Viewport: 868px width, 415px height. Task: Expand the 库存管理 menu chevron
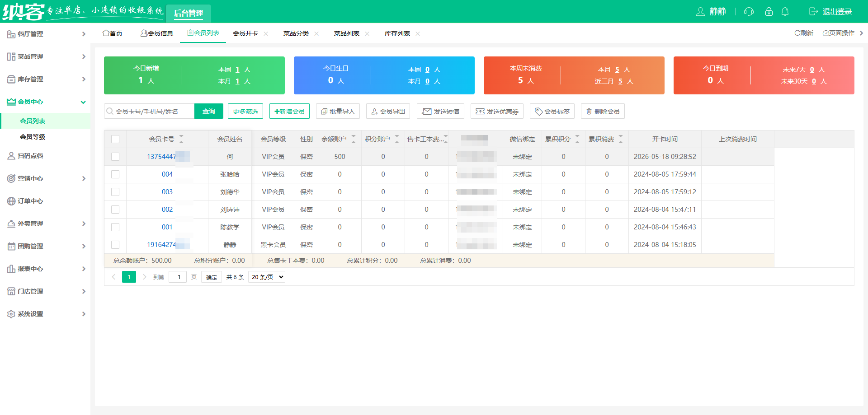pyautogui.click(x=84, y=79)
